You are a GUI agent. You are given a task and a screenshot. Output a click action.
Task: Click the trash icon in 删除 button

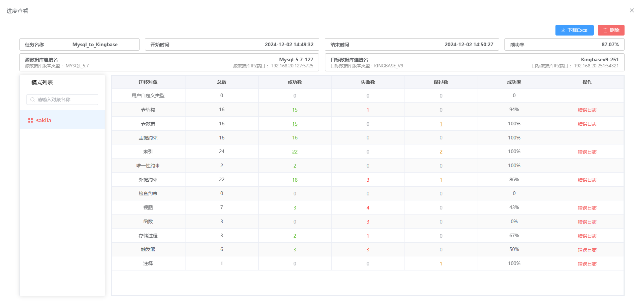[605, 30]
